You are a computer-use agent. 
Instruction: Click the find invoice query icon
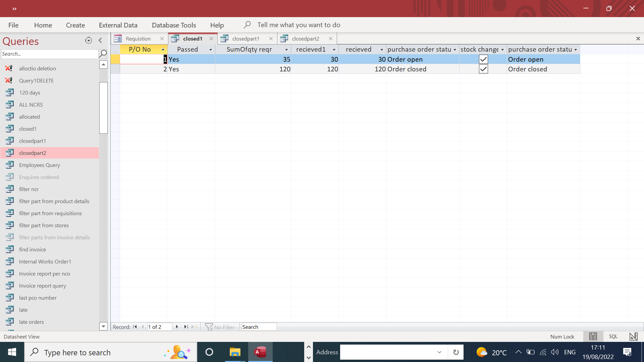10,249
